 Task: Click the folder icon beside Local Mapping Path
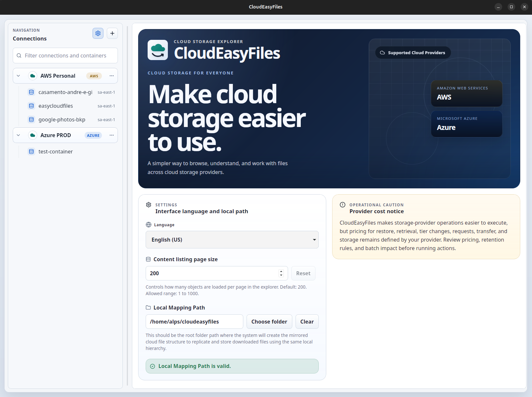(148, 308)
